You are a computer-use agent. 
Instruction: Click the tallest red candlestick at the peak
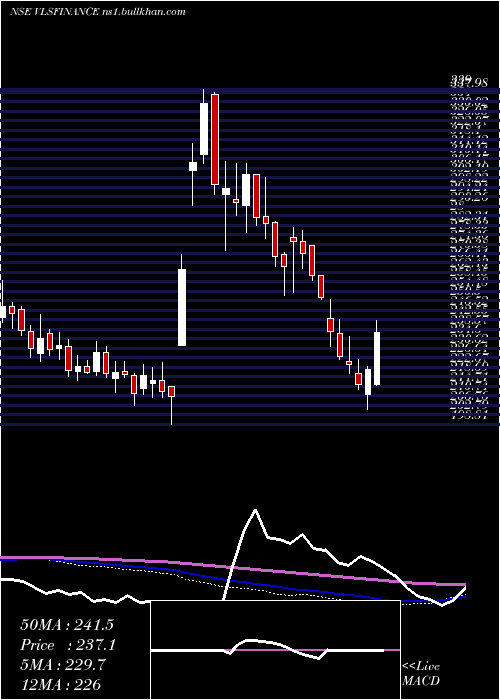point(215,139)
